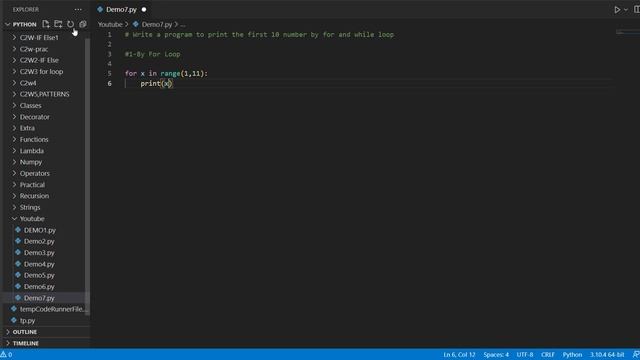Split the editor to the right
This screenshot has height=360, width=640.
click(x=636, y=9)
